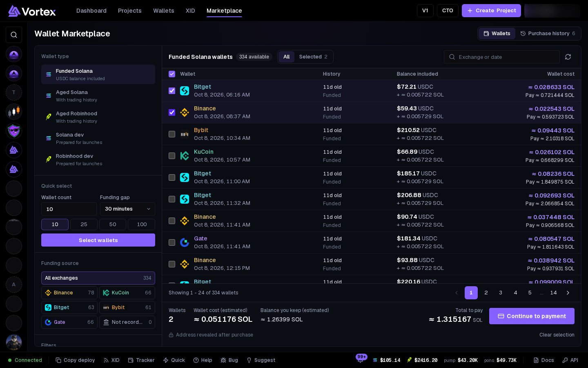Screen dimensions: 588x368
Task: Check the Bybit 10:34 AM wallet
Action: [172, 134]
